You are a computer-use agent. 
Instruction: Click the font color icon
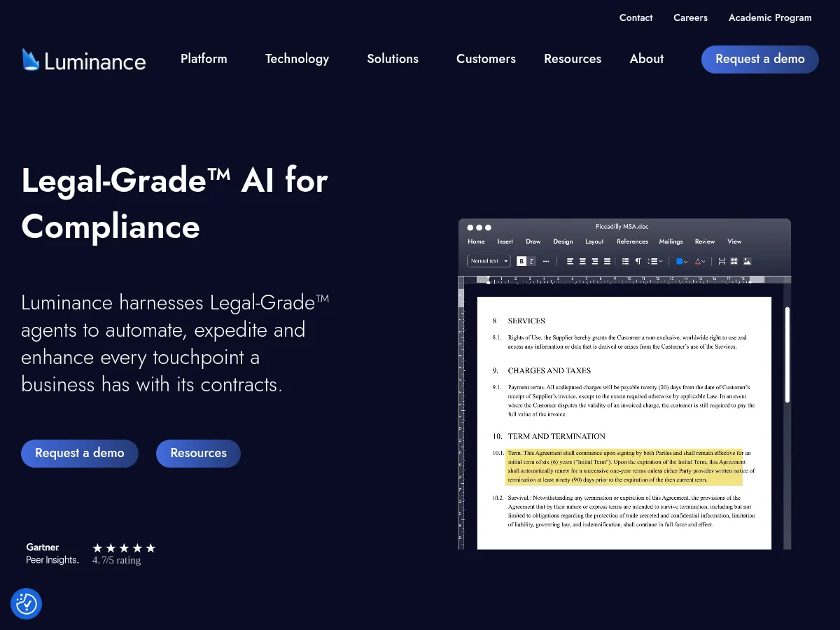coord(699,260)
